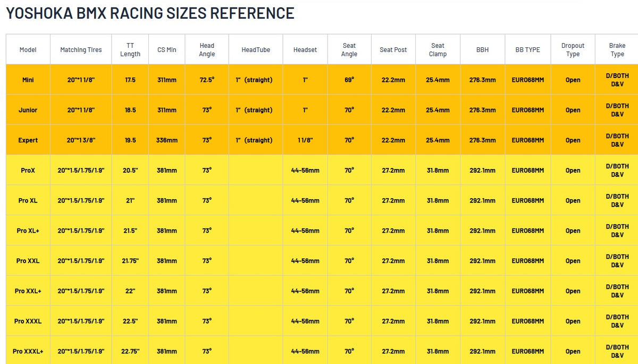This screenshot has width=638, height=364.
Task: Click the 'Seat Clamp' column header
Action: click(x=438, y=49)
